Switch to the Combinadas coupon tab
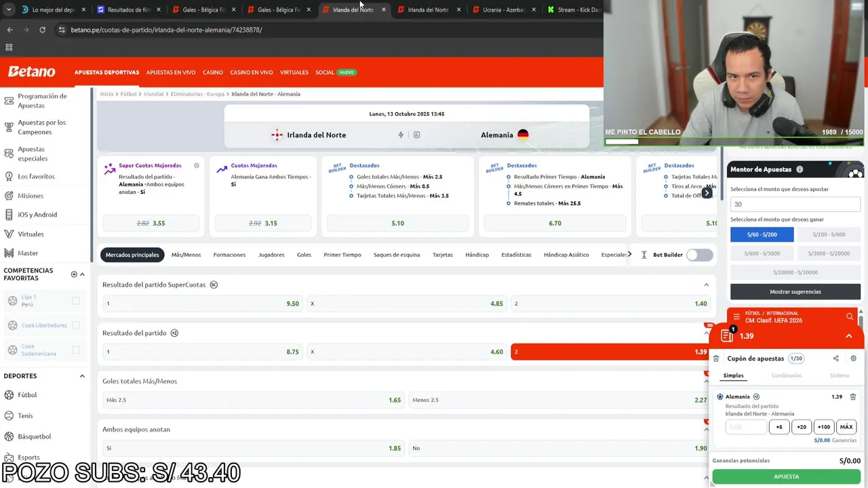868x488 pixels. [787, 375]
